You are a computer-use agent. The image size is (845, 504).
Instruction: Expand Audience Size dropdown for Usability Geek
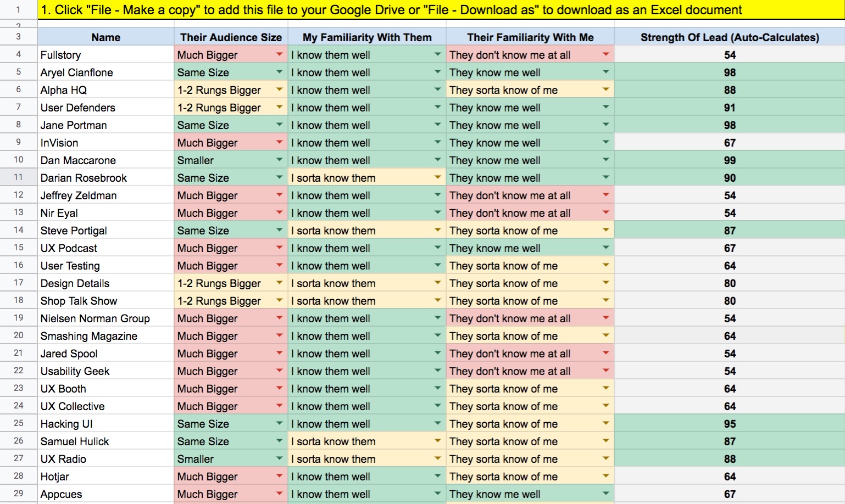coord(279,371)
